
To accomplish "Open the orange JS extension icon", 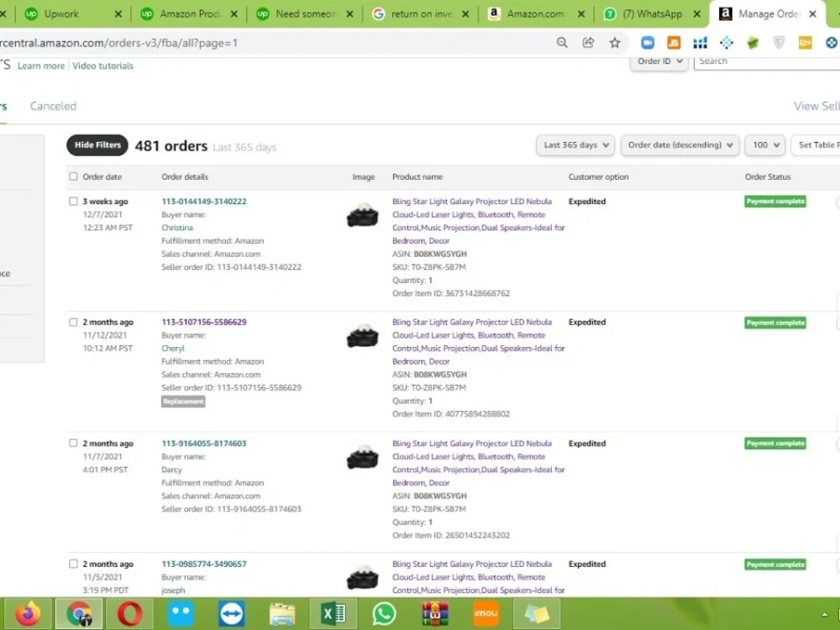I will 674,43.
